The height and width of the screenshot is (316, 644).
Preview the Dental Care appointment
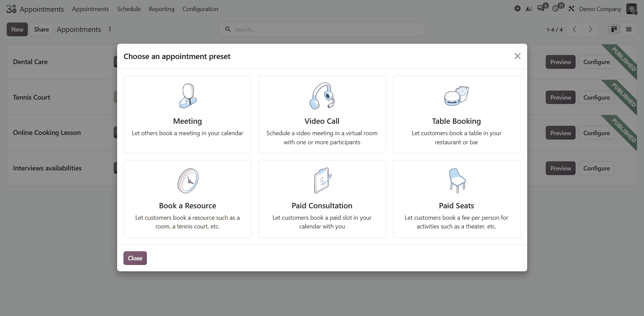pos(560,62)
